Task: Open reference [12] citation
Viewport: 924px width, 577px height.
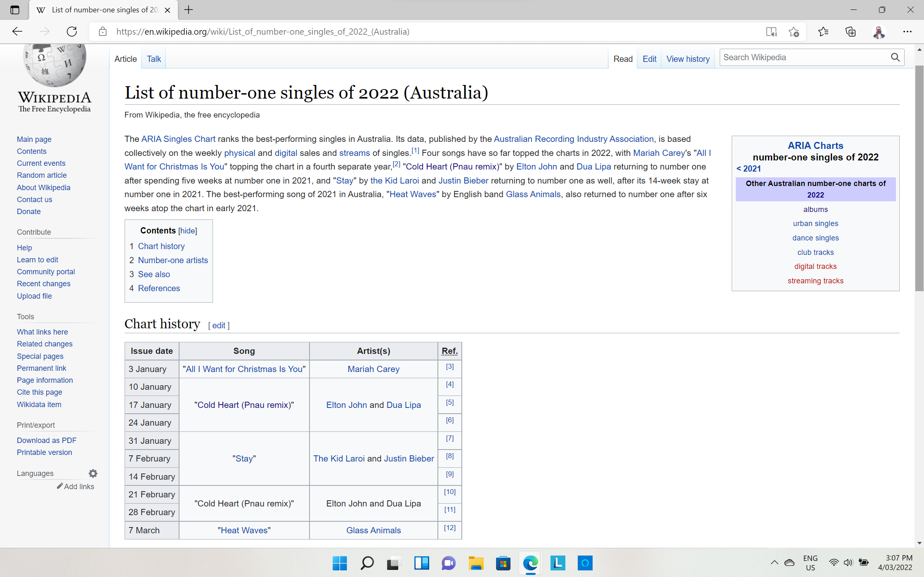Action: (450, 528)
